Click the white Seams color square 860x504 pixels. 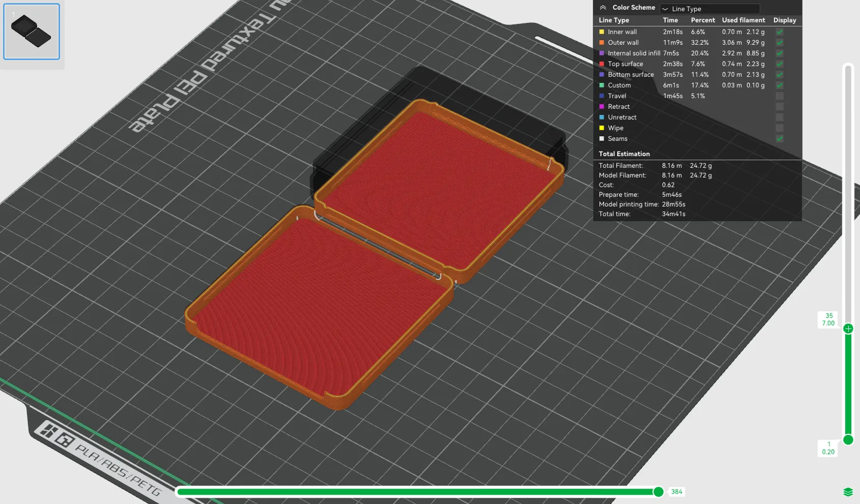click(602, 139)
